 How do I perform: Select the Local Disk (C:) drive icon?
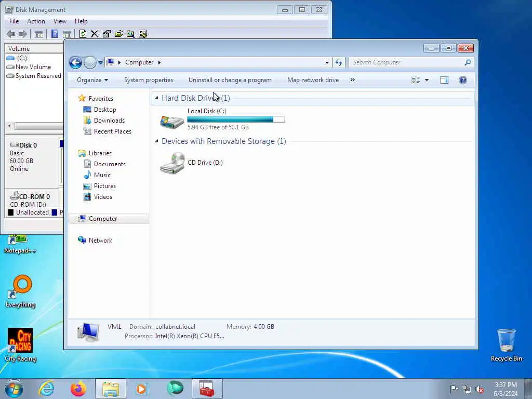172,122
